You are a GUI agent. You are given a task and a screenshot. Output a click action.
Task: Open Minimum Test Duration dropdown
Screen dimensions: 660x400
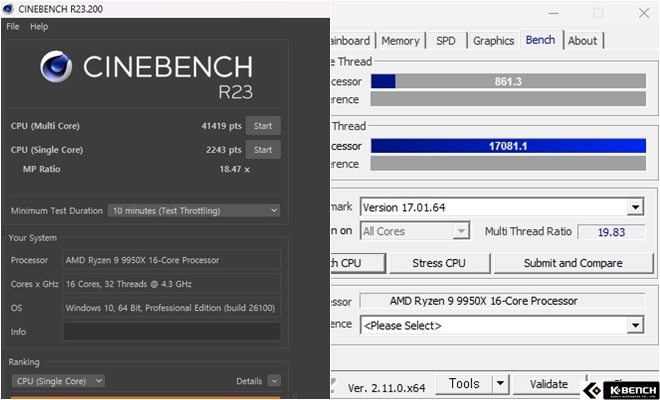(x=194, y=211)
